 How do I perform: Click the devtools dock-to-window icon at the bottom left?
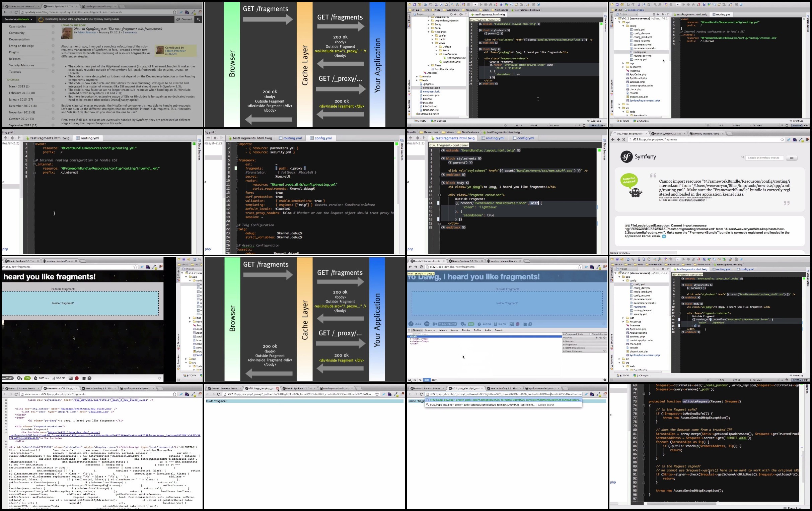(410, 380)
